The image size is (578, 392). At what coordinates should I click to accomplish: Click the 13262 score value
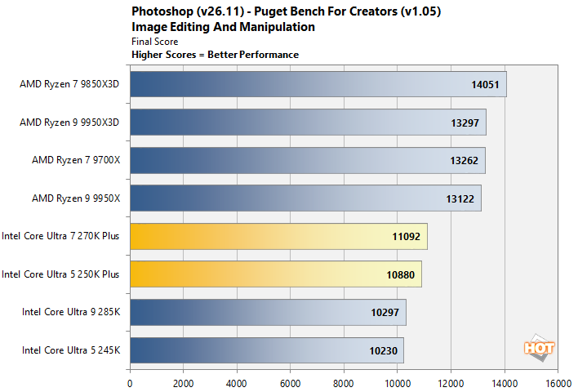click(x=464, y=161)
